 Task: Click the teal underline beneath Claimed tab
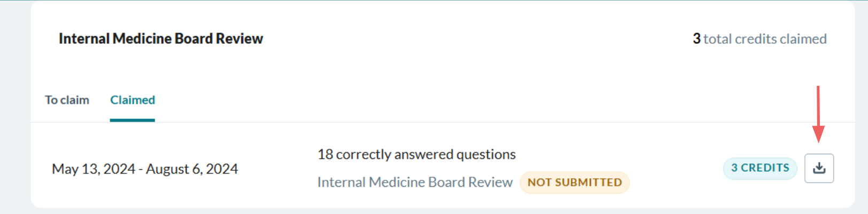pos(133,120)
